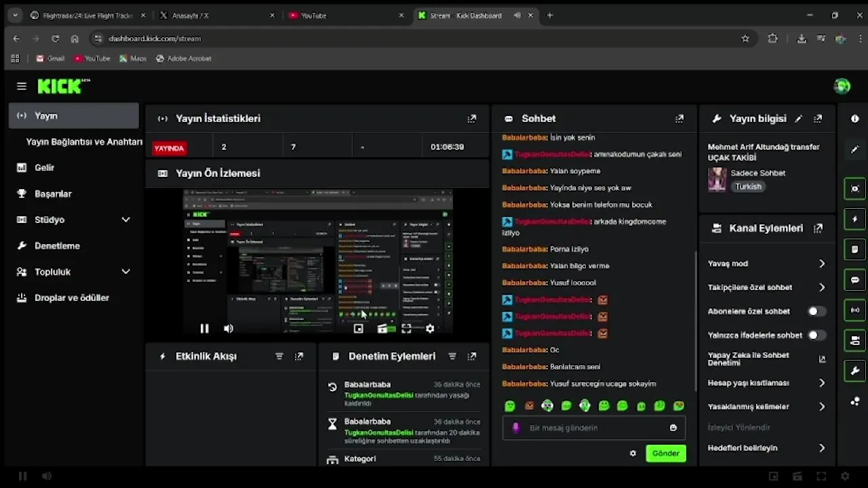Open chat settings gear beside Gönder
Viewport: 868px width, 488px height.
click(633, 453)
